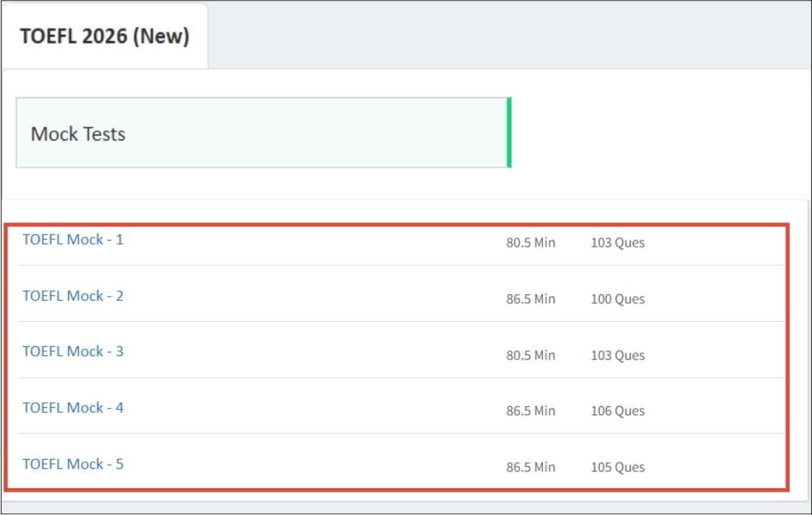The image size is (812, 515).
Task: Click the 103 Ques count for Mock 3
Action: point(618,355)
